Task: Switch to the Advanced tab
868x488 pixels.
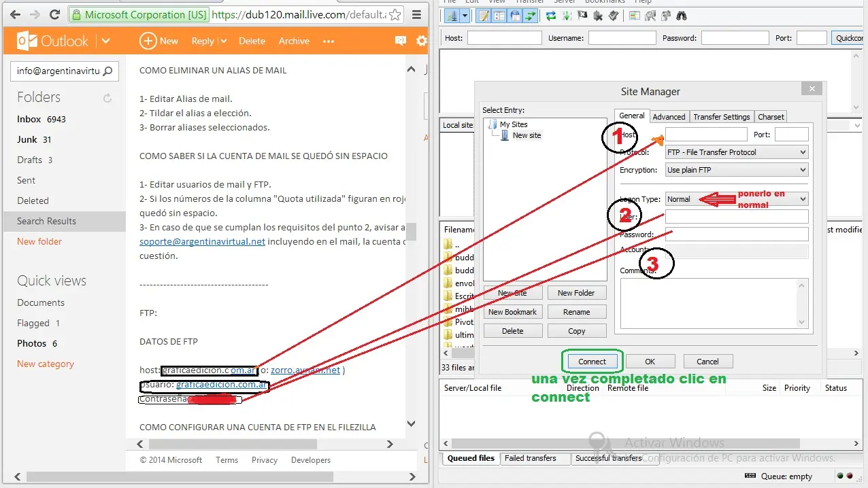Action: (x=669, y=117)
